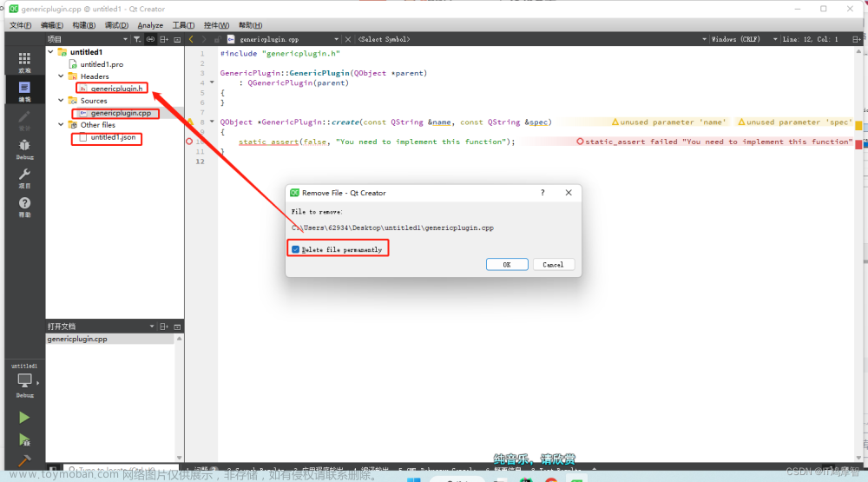868x482 pixels.
Task: Select genericplugin.h in project tree
Action: coord(116,89)
